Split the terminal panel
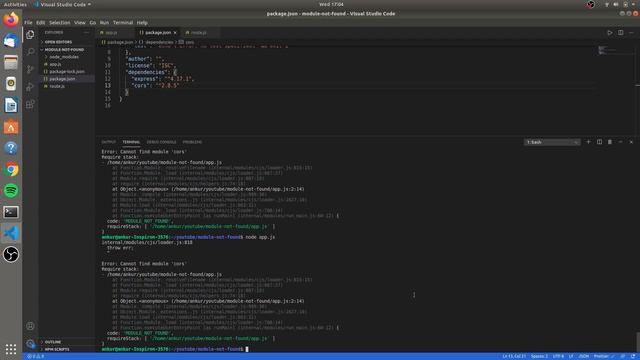The width and height of the screenshot is (640, 360). point(599,142)
